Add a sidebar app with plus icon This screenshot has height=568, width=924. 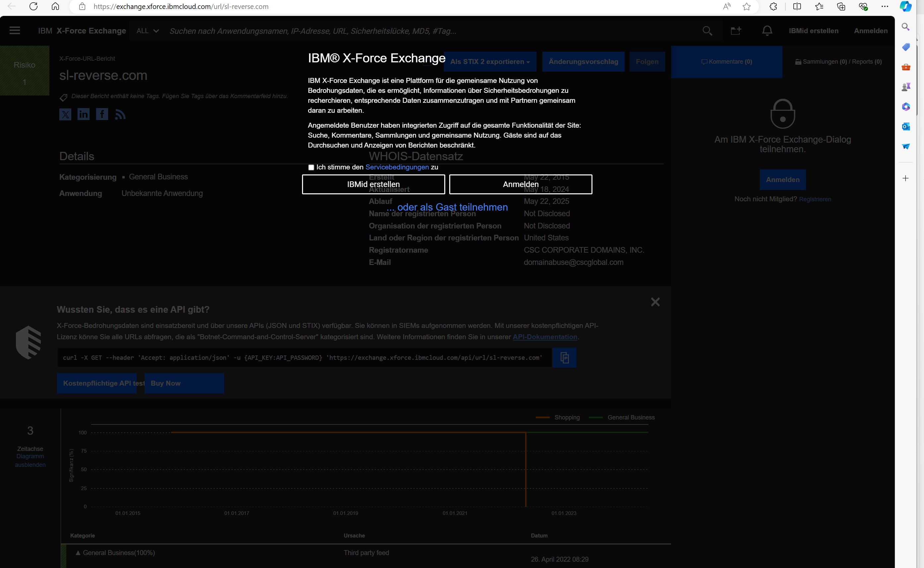point(905,178)
